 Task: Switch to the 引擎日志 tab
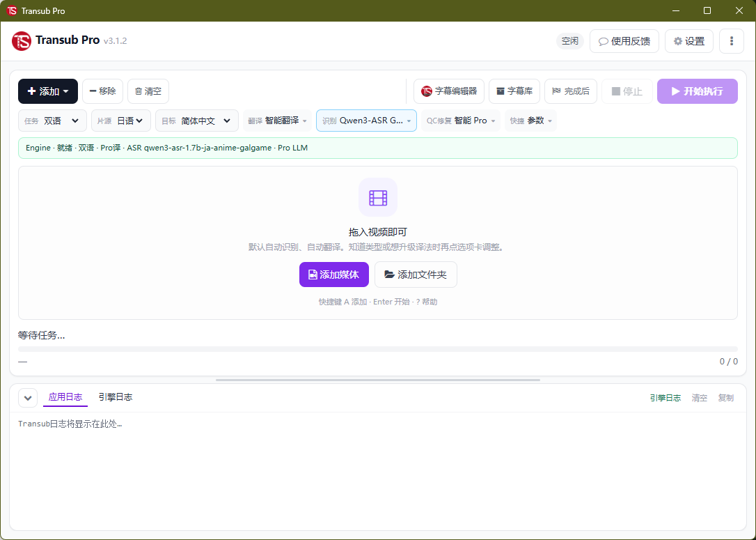(116, 397)
